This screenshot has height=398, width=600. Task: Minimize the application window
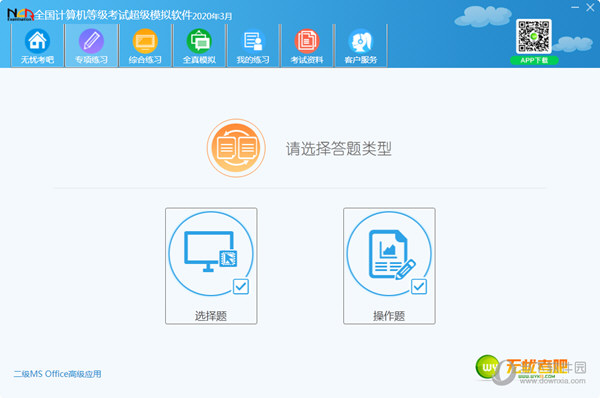point(575,7)
